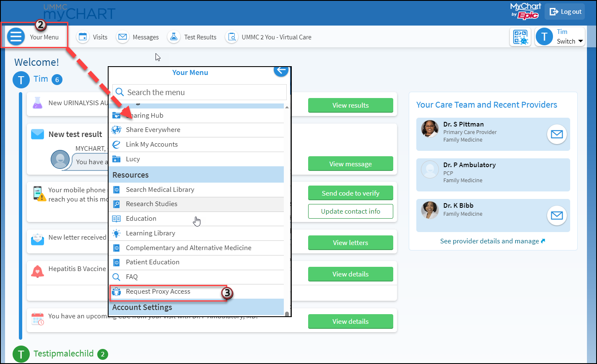Screen dimensions: 597x364
Task: Click the Hepatitis B Vaccine bell icon
Action: click(x=37, y=271)
